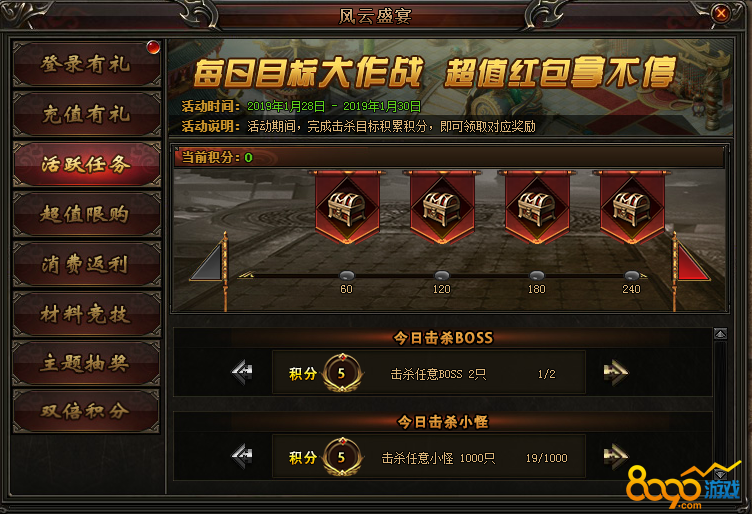Open the treasure chest at 60 points
The image size is (752, 514).
click(x=347, y=209)
